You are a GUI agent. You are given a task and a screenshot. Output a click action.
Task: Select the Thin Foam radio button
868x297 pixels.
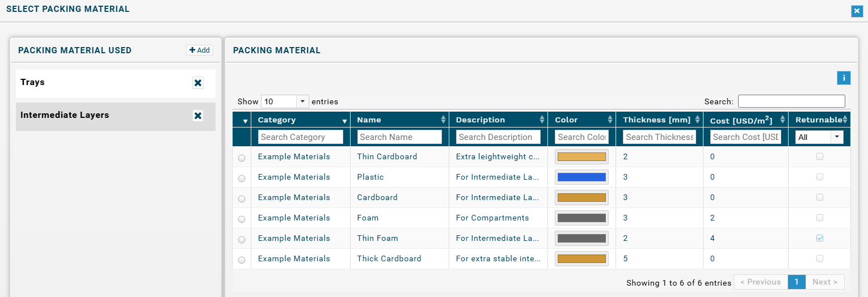(x=242, y=240)
